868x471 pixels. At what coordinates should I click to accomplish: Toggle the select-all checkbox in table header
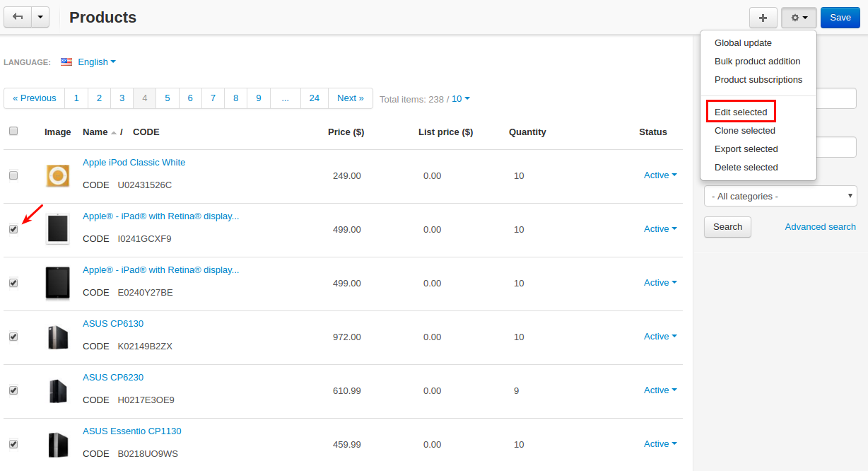point(13,131)
